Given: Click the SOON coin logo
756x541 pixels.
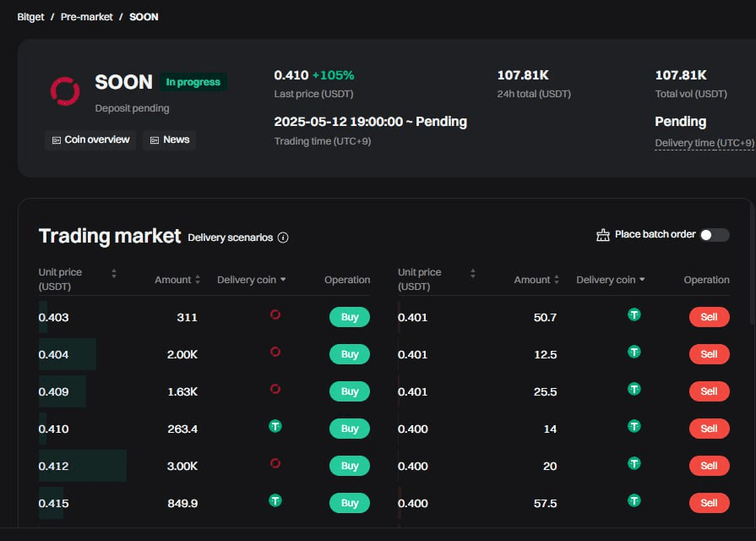Looking at the screenshot, I should [65, 90].
